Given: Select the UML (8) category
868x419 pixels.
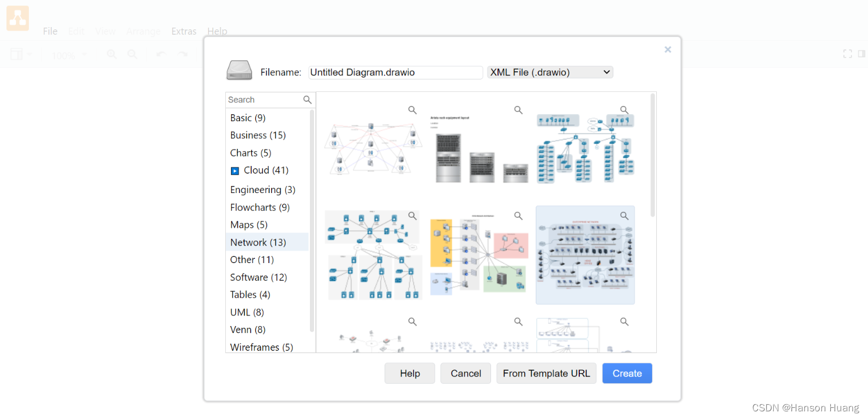Looking at the screenshot, I should pyautogui.click(x=267, y=312).
